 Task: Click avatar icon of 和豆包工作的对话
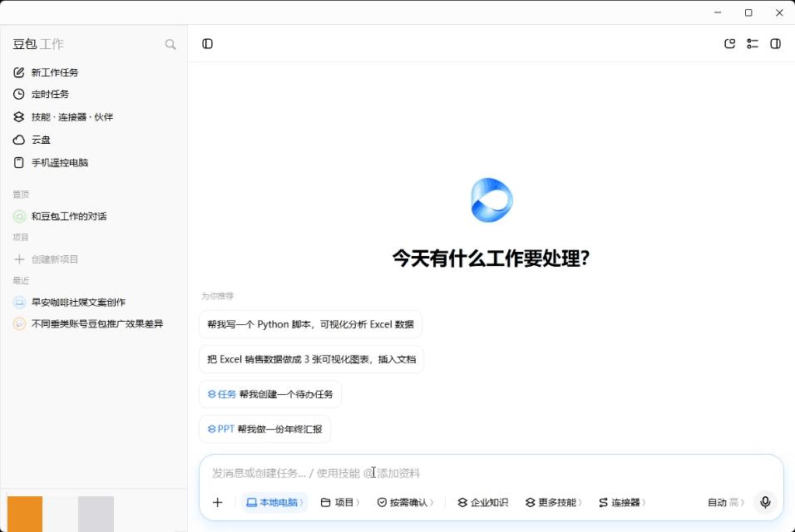coord(19,216)
